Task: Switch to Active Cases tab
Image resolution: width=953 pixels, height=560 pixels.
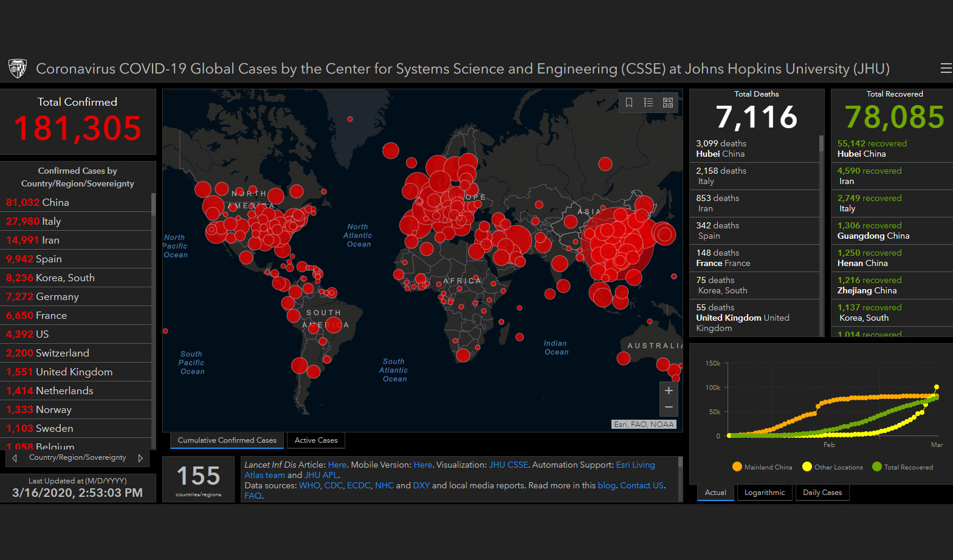Action: [x=316, y=440]
